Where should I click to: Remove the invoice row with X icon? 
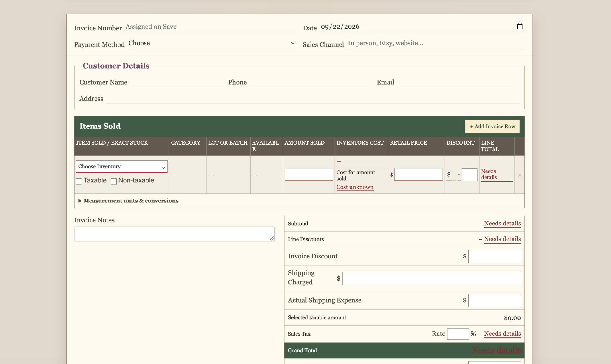[x=520, y=175]
